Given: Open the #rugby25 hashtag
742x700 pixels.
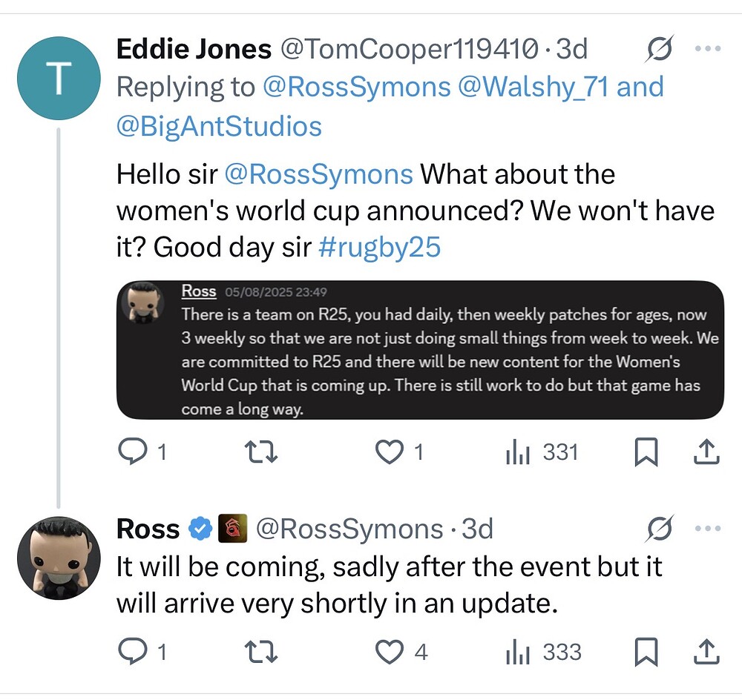Looking at the screenshot, I should click(x=378, y=247).
